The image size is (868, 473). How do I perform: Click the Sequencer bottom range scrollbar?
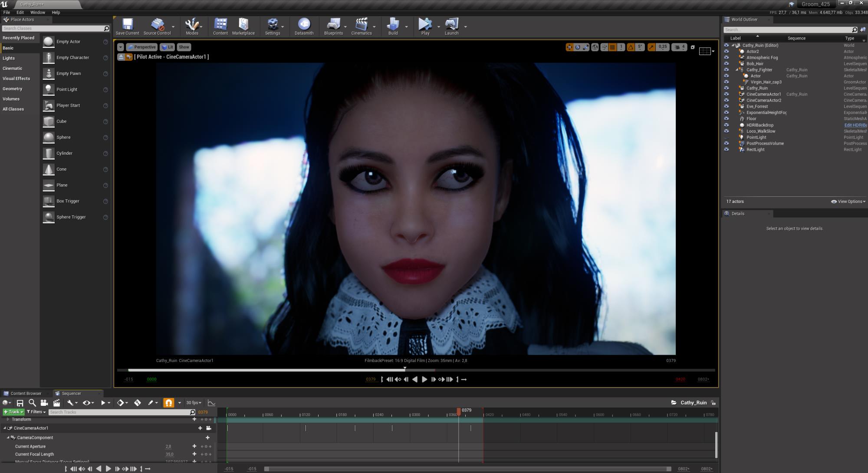tap(468, 469)
